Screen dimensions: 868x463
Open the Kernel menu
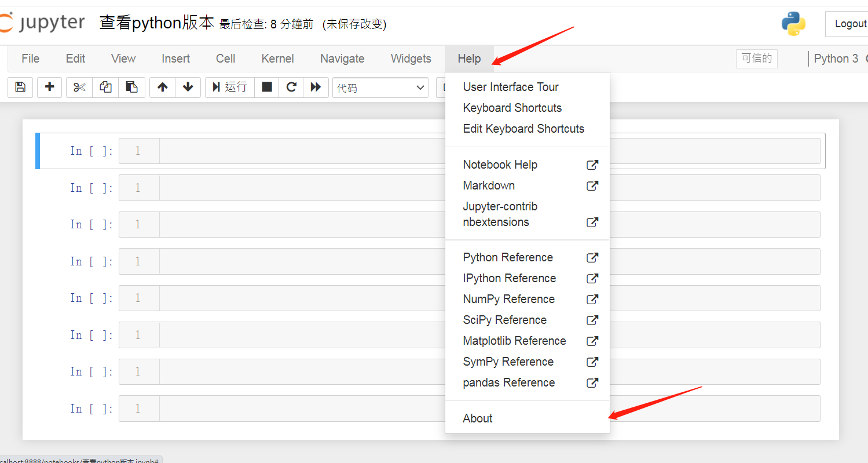[x=277, y=59]
